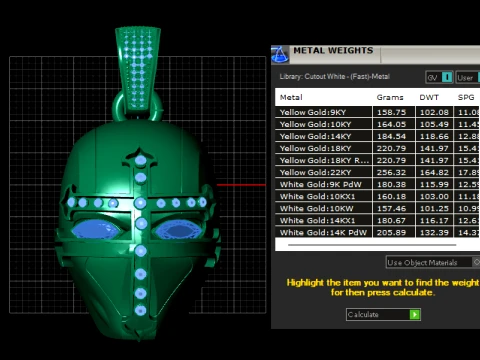Click the 160.18 grams value
Screen dimensions: 480x360
391,196
